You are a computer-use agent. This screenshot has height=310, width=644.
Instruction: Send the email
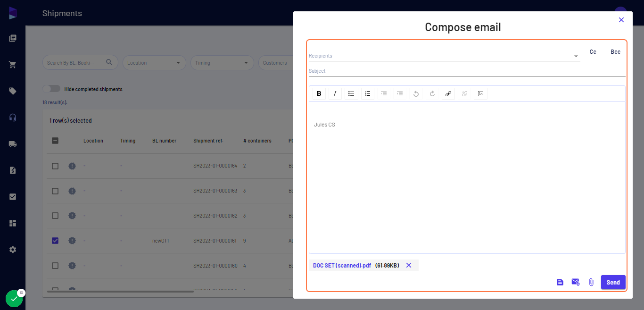tap(613, 282)
